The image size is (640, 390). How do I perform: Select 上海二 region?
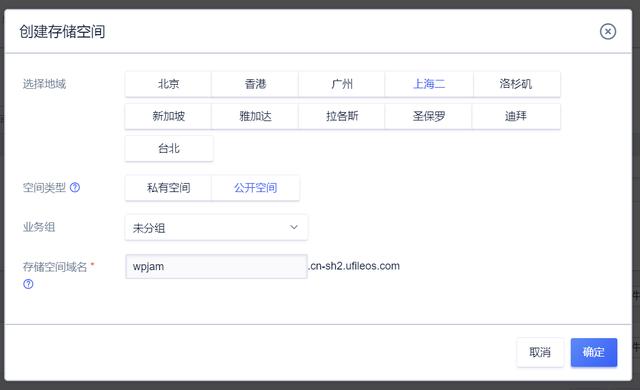coord(429,84)
